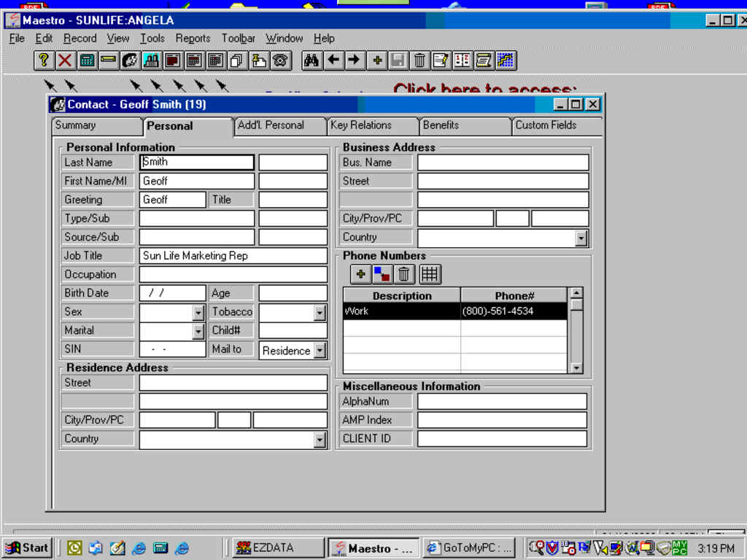This screenshot has width=747, height=560.
Task: Click the scroll document toolbar icon
Action: click(484, 61)
